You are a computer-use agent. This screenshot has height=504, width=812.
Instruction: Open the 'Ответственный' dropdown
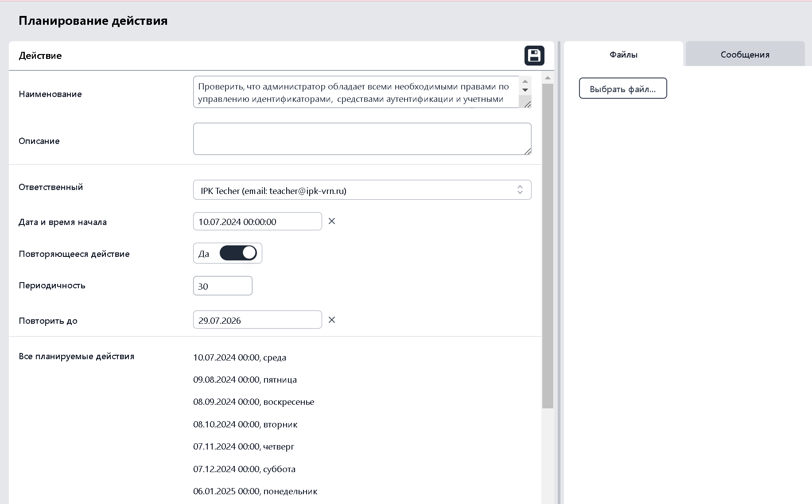click(x=362, y=190)
